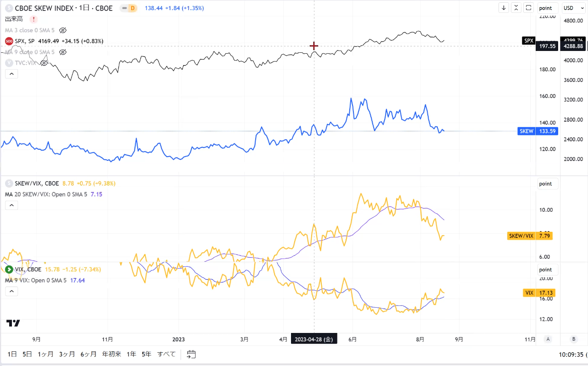Move the pane down with arrow icon

coord(504,8)
